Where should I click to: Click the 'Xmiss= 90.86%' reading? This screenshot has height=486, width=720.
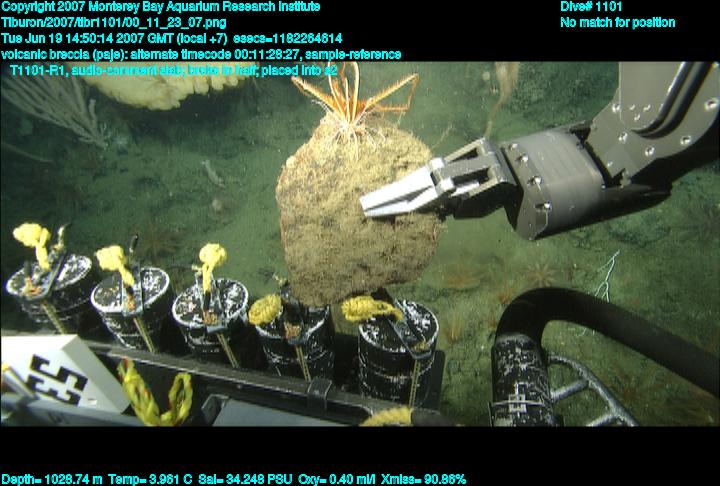coord(424,479)
